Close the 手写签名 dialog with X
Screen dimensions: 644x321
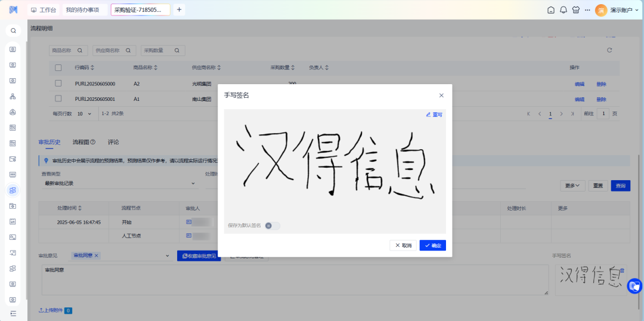441,95
